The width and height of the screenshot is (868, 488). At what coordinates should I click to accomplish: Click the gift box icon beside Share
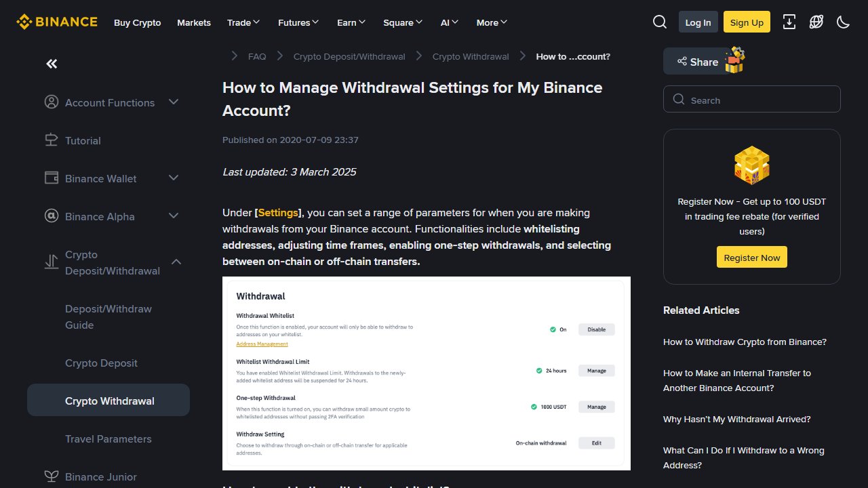click(x=735, y=60)
